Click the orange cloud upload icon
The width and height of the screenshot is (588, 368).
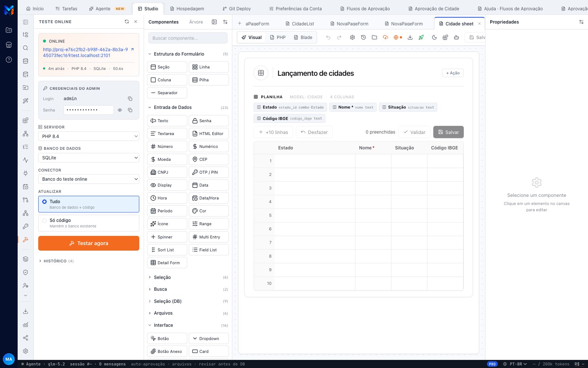pyautogui.click(x=386, y=38)
